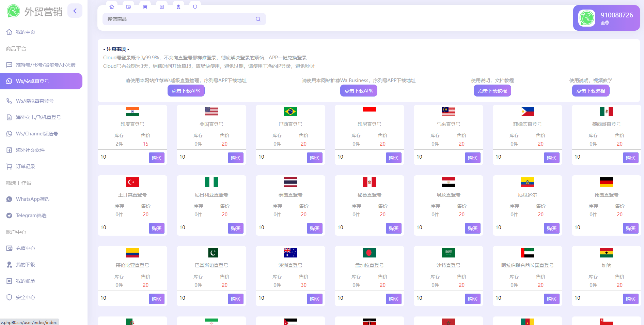Open Ws/模拟器直登号 in sidebar
The image size is (644, 325).
[35, 101]
